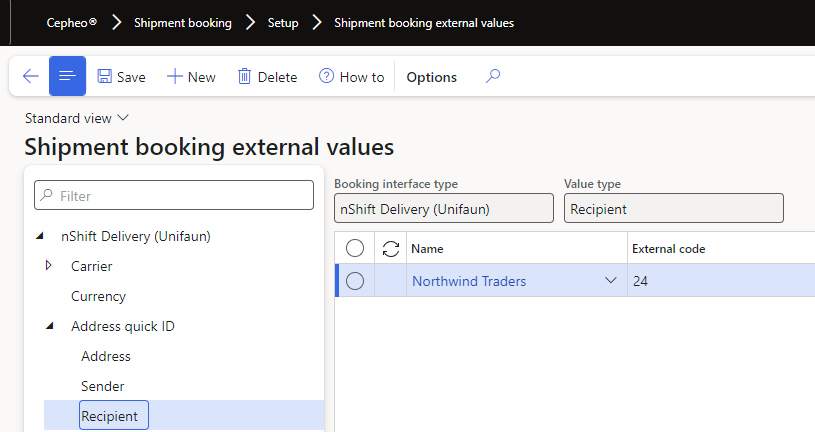Open the How to help icon
Screen dimensions: 815x432
point(326,77)
